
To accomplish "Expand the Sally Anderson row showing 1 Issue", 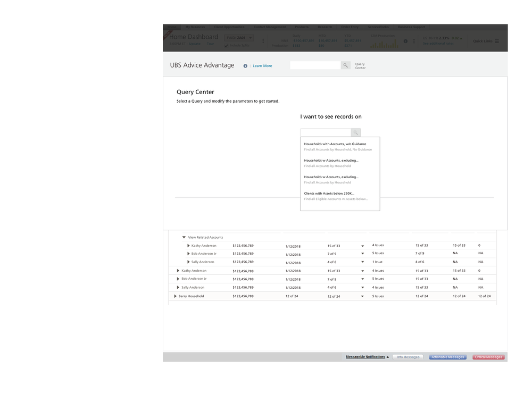I will click(x=188, y=262).
